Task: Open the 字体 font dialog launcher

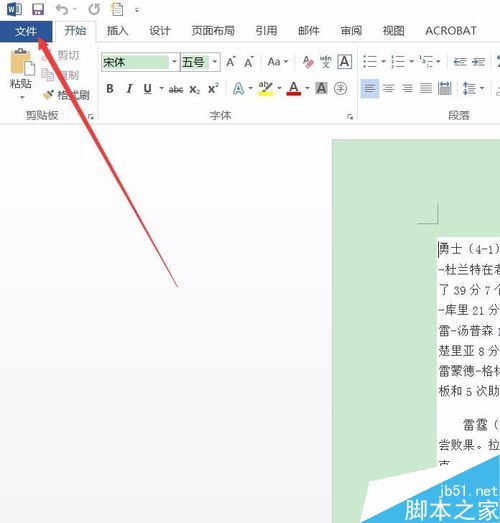Action: point(350,117)
